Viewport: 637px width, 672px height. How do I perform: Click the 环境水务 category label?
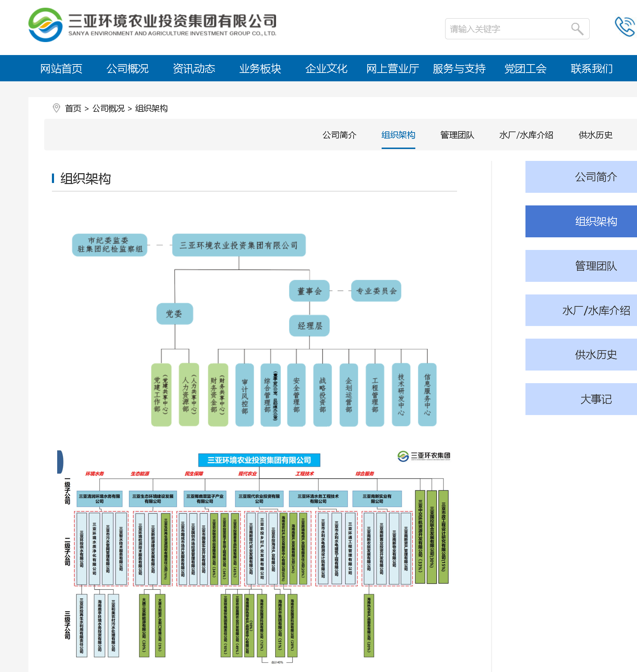point(95,474)
